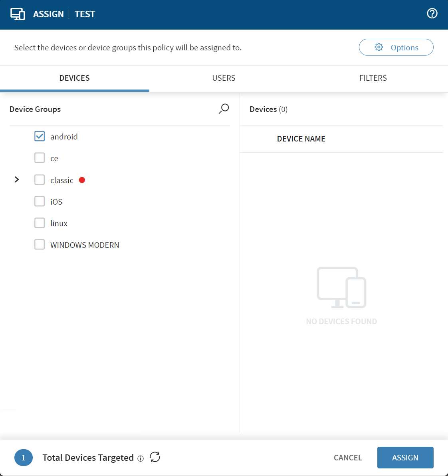
Task: Click the search magnifier in Device Groups
Action: pos(224,109)
